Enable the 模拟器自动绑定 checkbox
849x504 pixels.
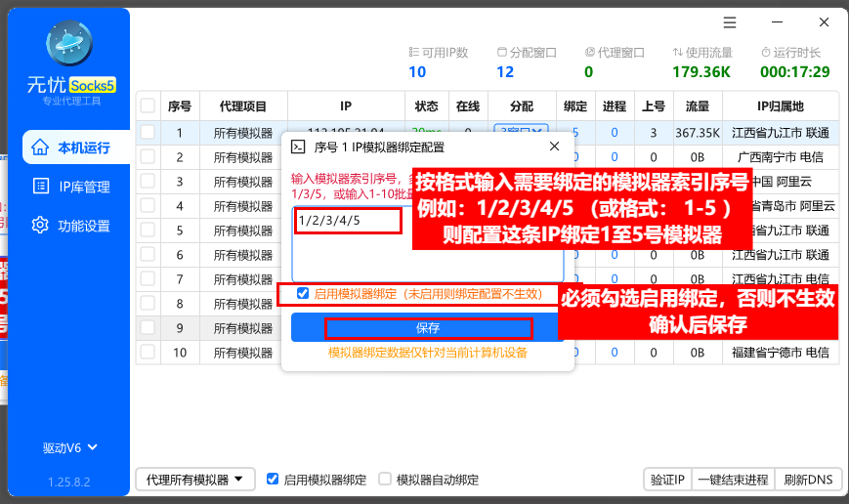(385, 480)
